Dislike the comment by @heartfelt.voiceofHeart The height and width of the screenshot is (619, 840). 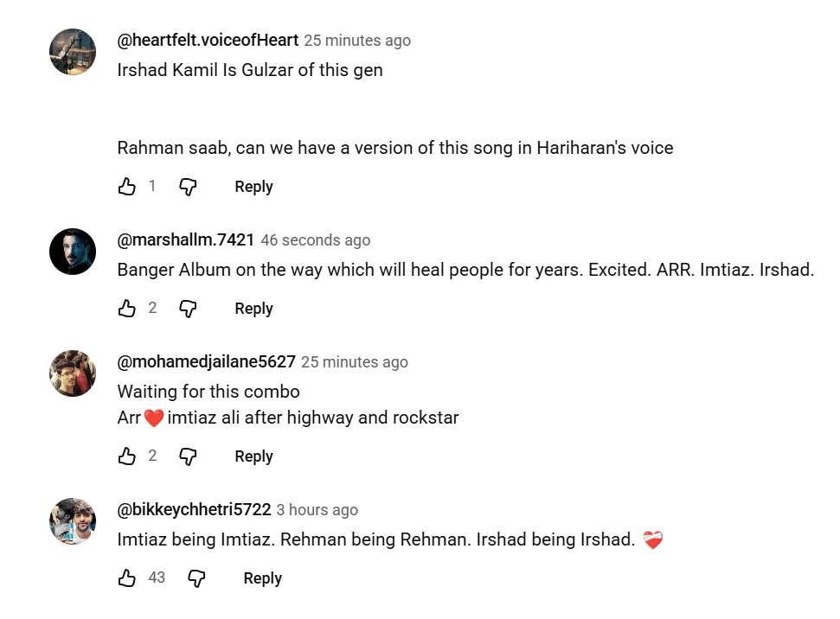tap(188, 187)
